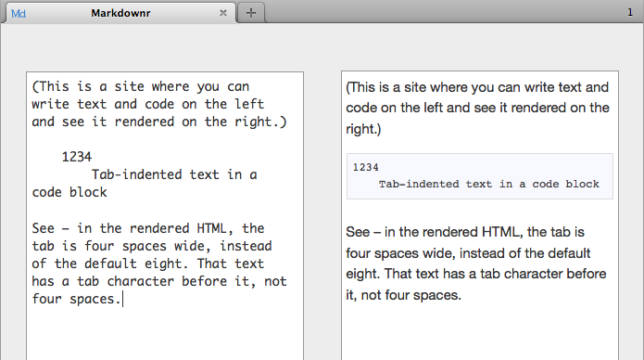Click the rendered code block showing 1234
Viewport: 644px width, 360px height.
click(x=480, y=176)
